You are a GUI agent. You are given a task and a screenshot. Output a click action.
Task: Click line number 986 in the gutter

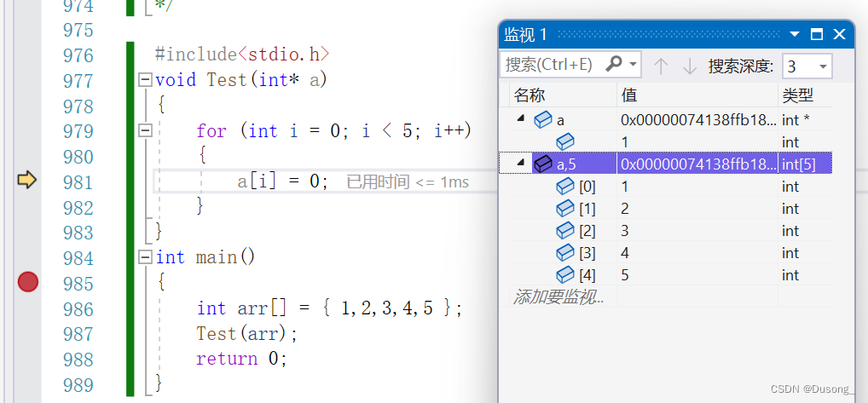(x=78, y=308)
